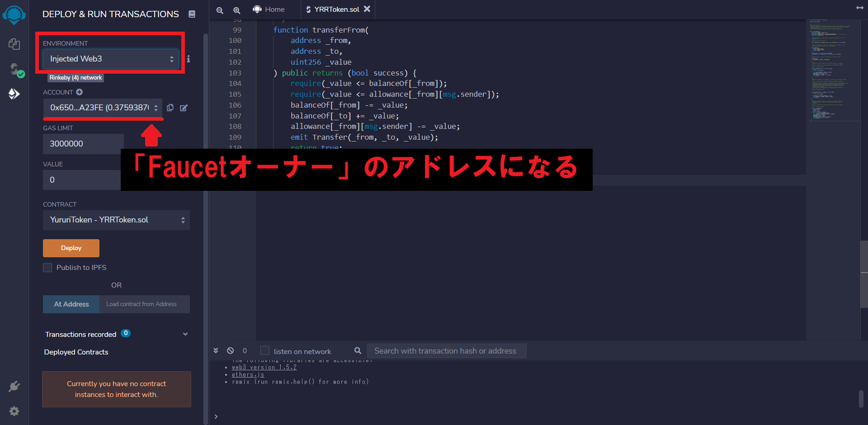This screenshot has height=425, width=868.
Task: Close the YRRToken.sol tab
Action: click(367, 9)
